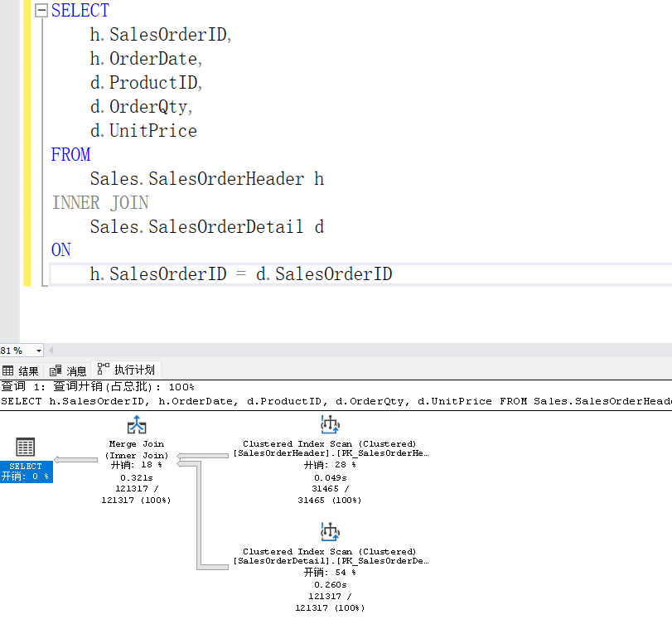
Task: Place cursor on d.UnitPrice line
Action: point(143,131)
